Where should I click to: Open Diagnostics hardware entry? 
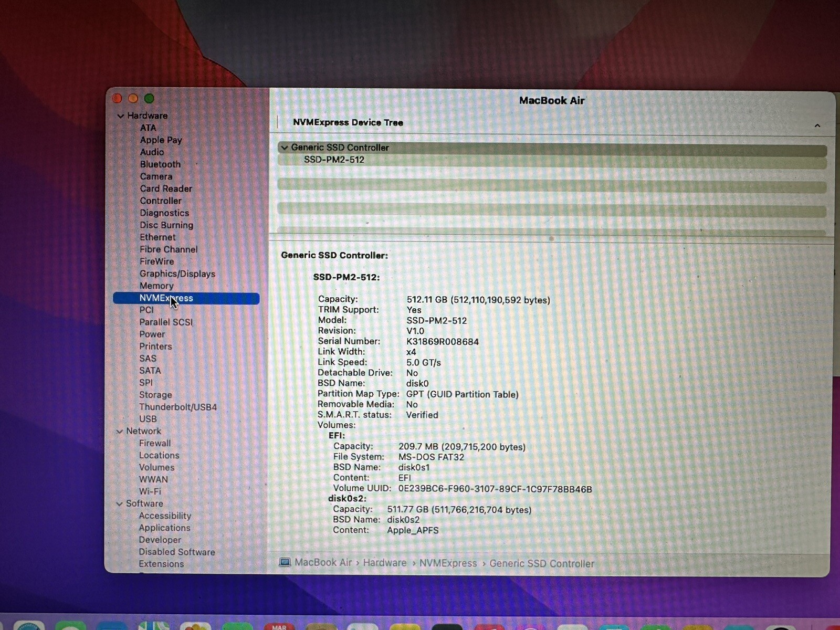164,213
